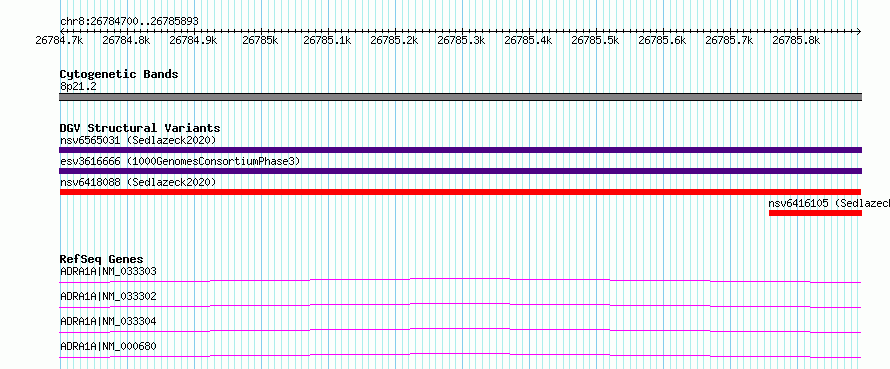Open the DGV Structural Variants track heading
890x369 pixels.
(140, 128)
